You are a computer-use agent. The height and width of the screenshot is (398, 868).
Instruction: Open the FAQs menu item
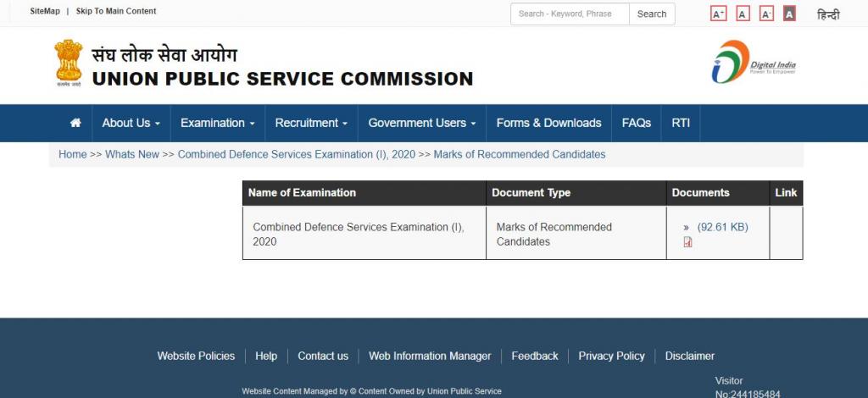pos(636,123)
